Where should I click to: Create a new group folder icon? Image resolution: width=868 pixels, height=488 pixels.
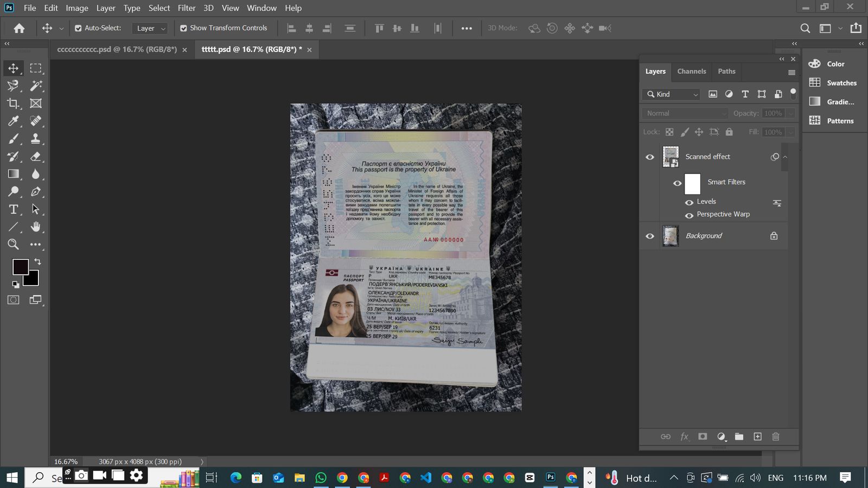[739, 436]
